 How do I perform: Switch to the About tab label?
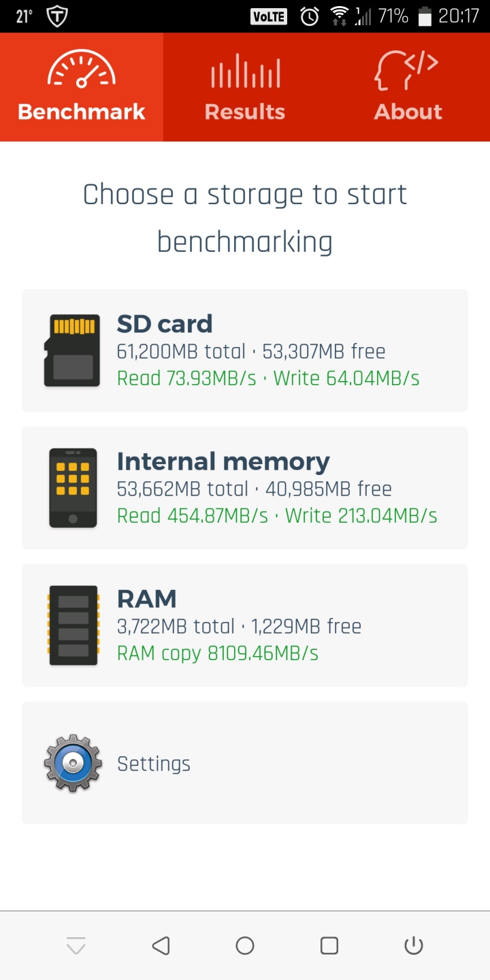pos(408,112)
